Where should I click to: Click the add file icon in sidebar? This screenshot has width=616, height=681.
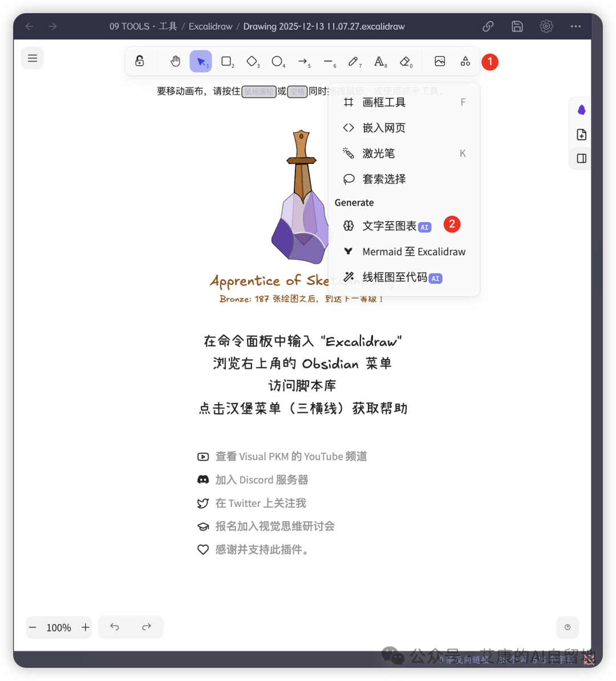coord(582,135)
